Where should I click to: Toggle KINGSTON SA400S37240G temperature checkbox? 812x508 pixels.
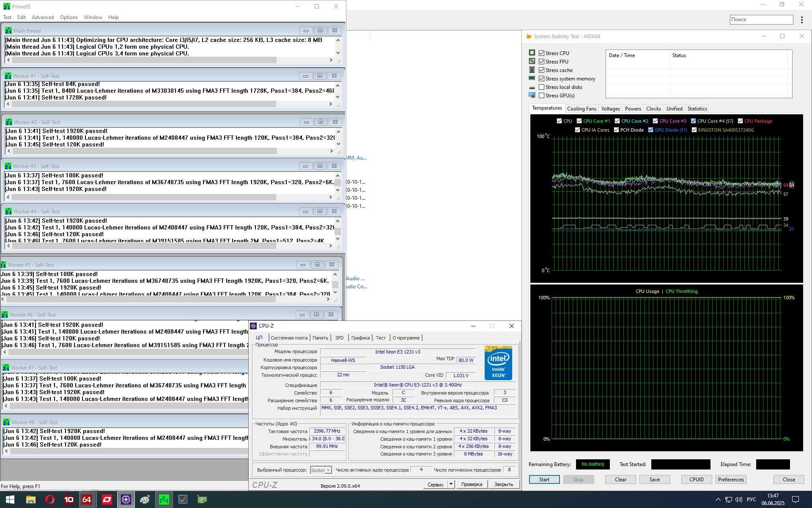pyautogui.click(x=694, y=130)
